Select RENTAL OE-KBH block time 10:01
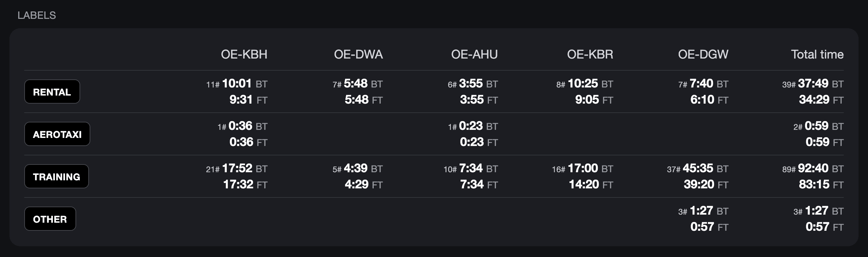 coord(237,83)
